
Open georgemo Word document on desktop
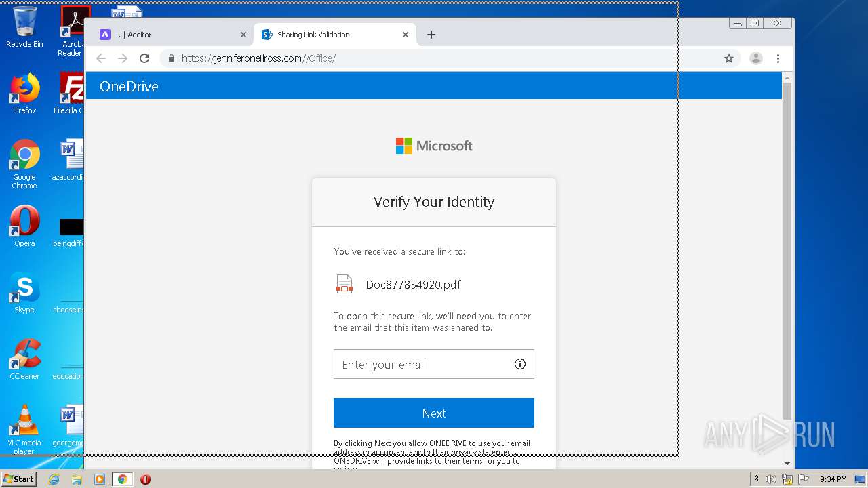click(x=69, y=426)
